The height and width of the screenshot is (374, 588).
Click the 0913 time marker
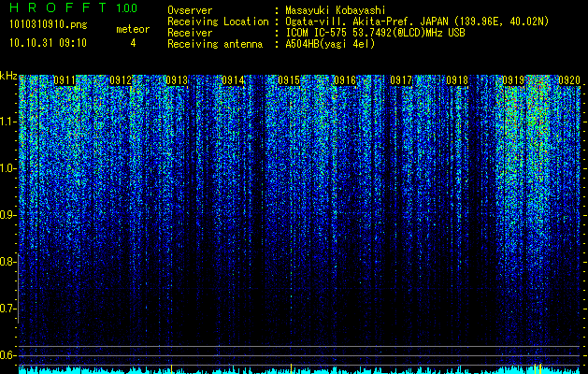177,80
